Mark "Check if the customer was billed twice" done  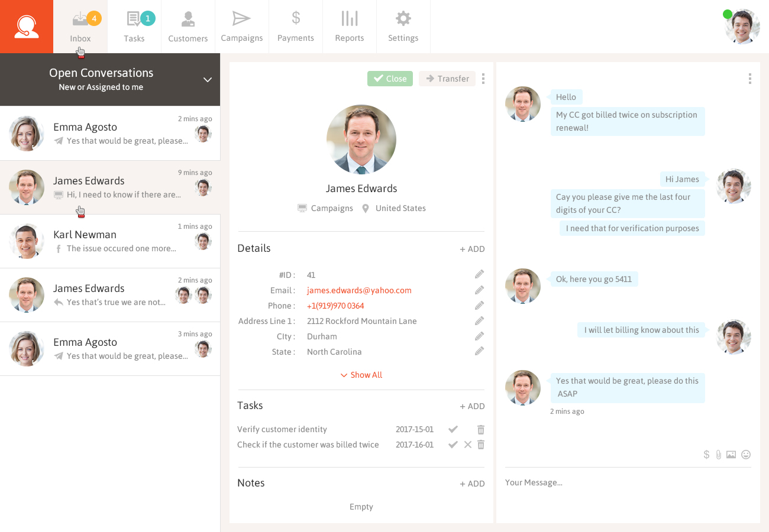[x=453, y=445]
